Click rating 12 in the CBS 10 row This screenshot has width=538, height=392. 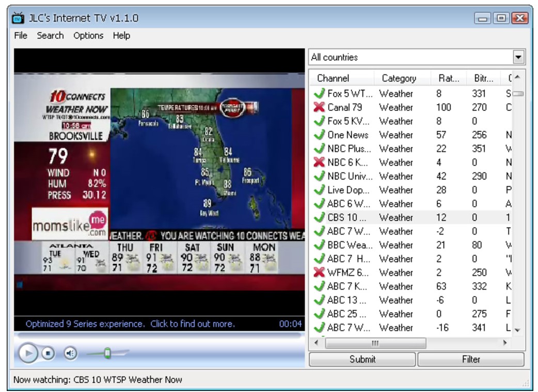pyautogui.click(x=441, y=217)
